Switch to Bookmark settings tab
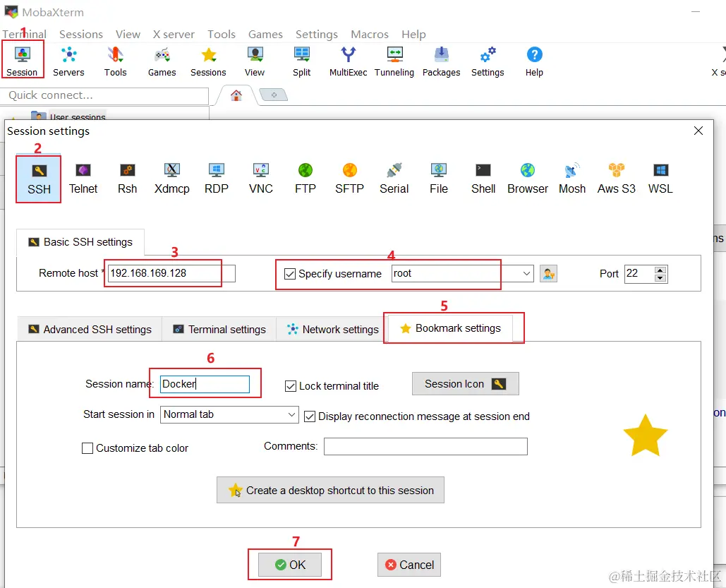This screenshot has height=588, width=726. pyautogui.click(x=451, y=328)
